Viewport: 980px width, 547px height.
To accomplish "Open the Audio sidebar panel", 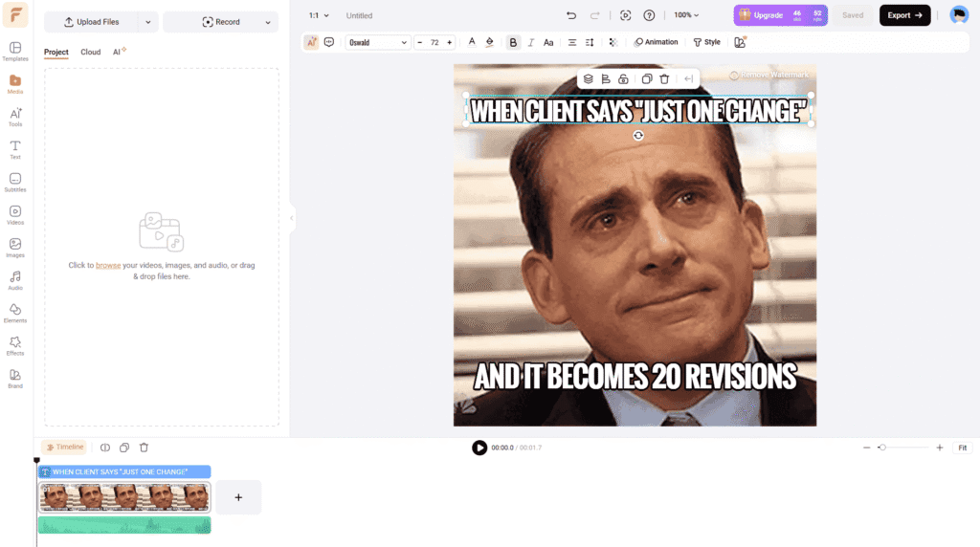I will click(15, 281).
